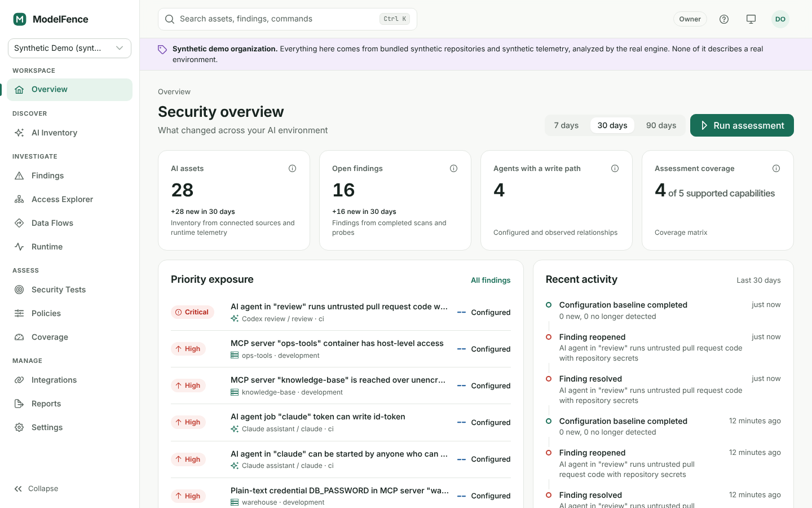812x508 pixels.
Task: Open All findings link
Action: [x=491, y=281]
